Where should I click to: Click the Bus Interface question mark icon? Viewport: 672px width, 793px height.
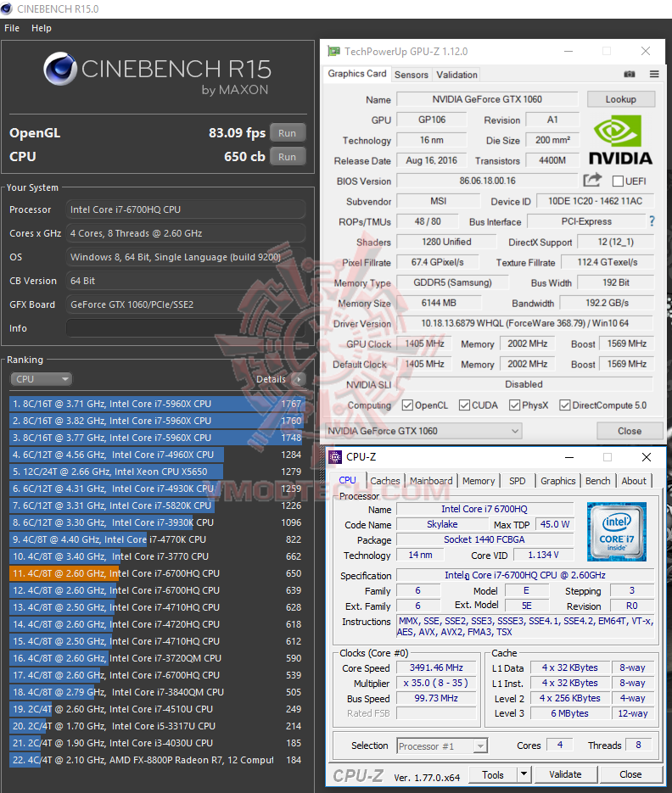click(652, 221)
